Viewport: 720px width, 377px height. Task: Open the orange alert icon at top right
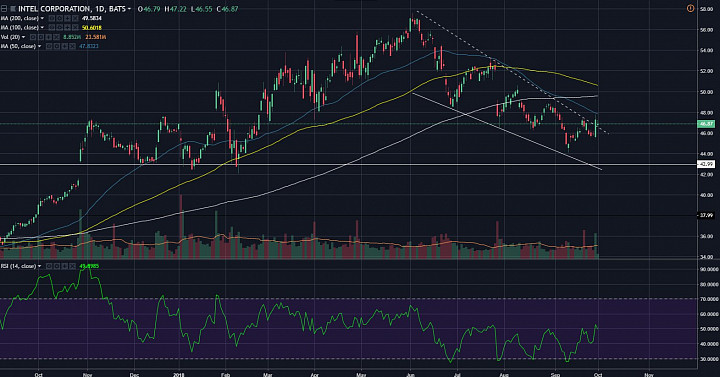tap(690, 8)
